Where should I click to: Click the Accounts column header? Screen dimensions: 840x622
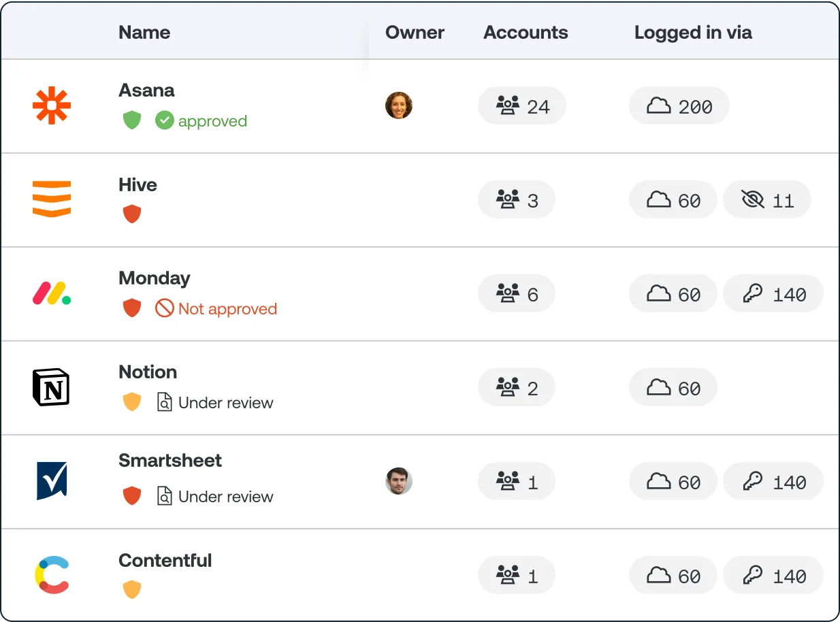coord(526,32)
